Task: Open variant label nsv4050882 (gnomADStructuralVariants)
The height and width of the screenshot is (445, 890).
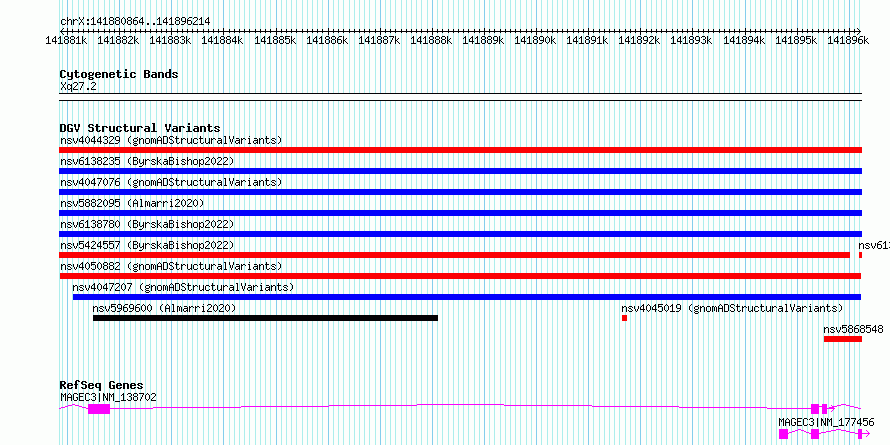Action: [x=171, y=266]
